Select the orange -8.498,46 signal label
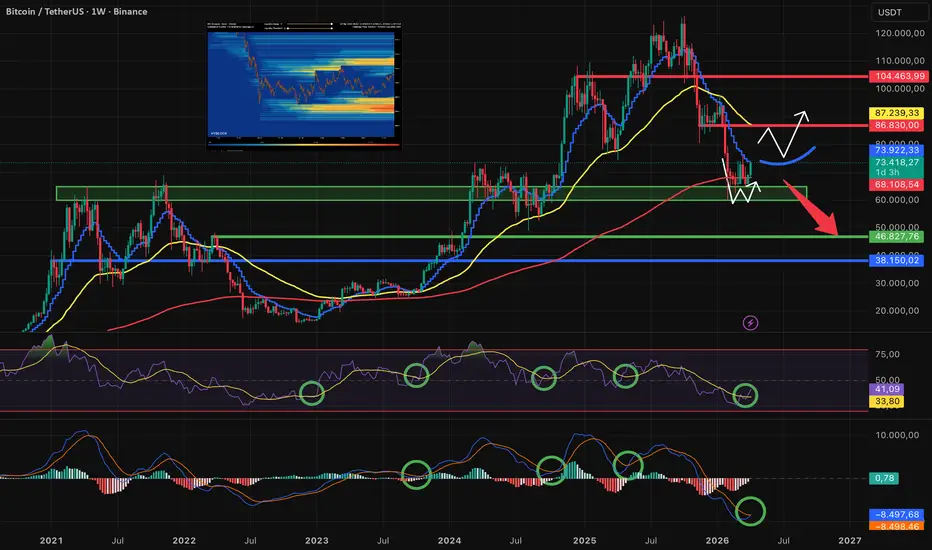The width and height of the screenshot is (932, 550). click(x=896, y=526)
